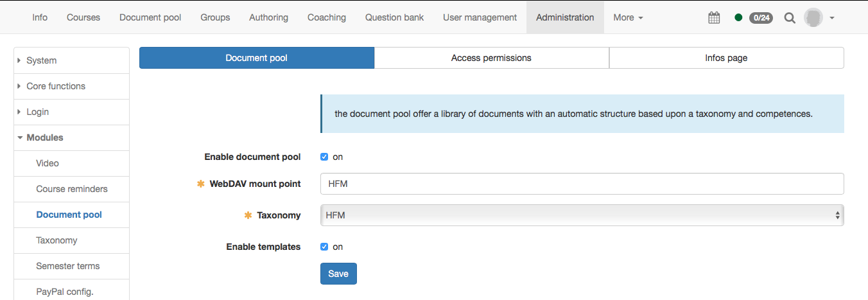
Task: Open Course reminders in the sidebar
Action: [x=72, y=189]
